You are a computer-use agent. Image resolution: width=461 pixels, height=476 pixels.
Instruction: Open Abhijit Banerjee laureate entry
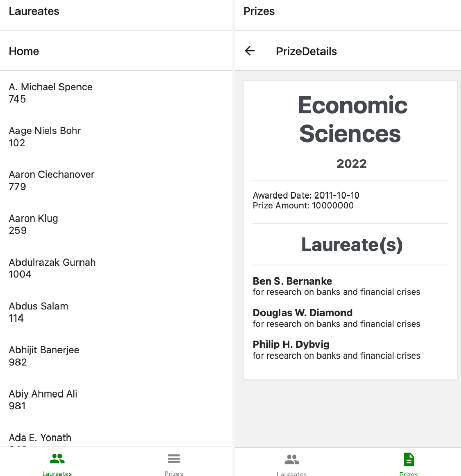pos(44,355)
